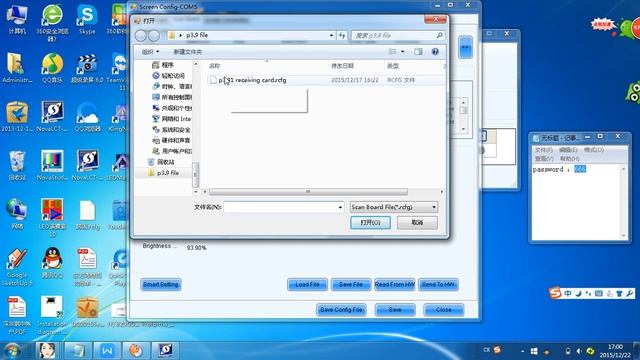Click 新建文件夹 new folder button

pyautogui.click(x=188, y=52)
